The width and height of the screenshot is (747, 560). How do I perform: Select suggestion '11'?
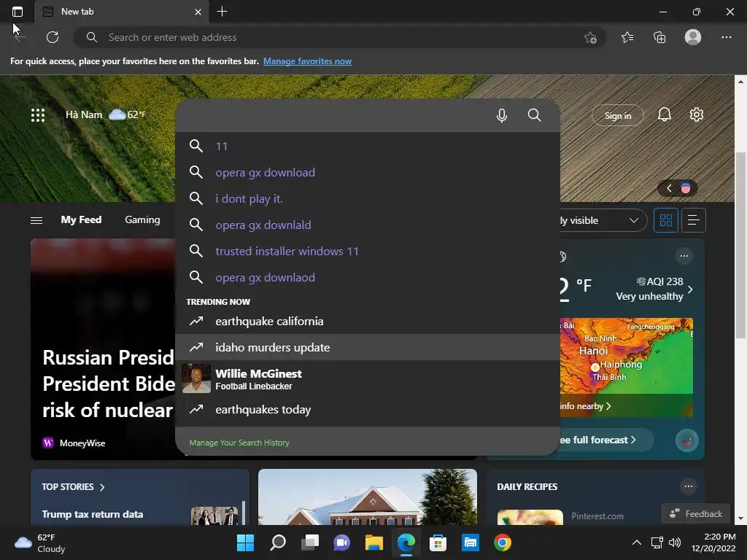368,146
